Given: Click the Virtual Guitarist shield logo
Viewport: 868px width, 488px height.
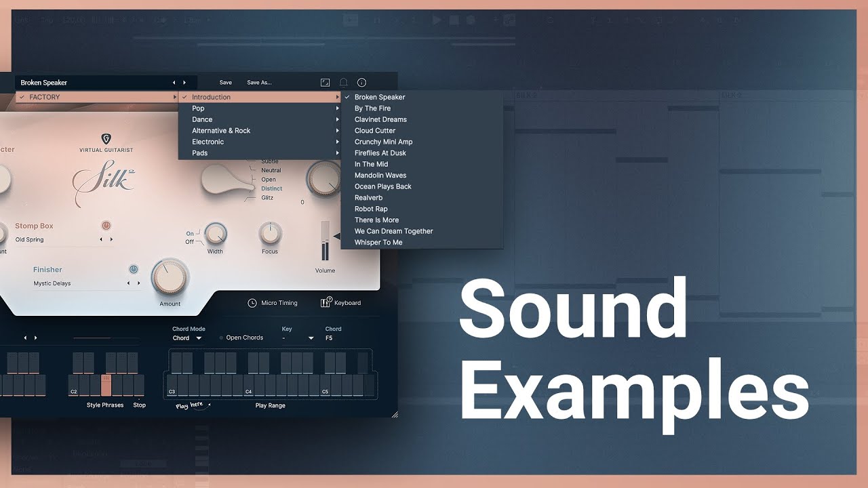Looking at the screenshot, I should (x=106, y=139).
